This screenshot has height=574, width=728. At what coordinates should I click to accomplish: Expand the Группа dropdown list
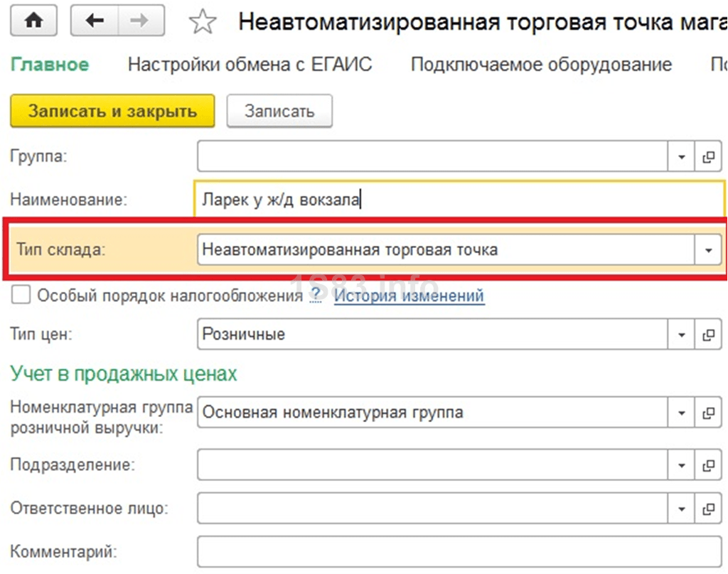point(681,157)
